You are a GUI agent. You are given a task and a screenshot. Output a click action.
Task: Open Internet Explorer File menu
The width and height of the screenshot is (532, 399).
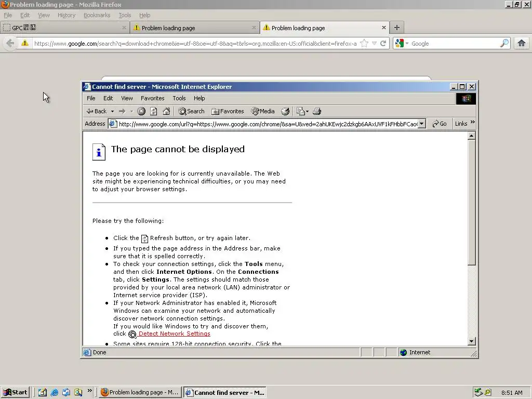click(91, 98)
